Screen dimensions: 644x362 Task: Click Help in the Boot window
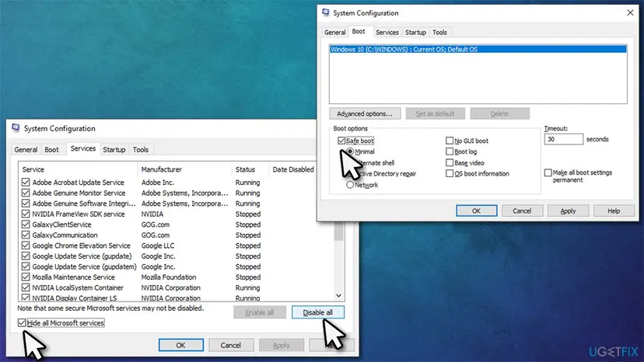coord(614,211)
